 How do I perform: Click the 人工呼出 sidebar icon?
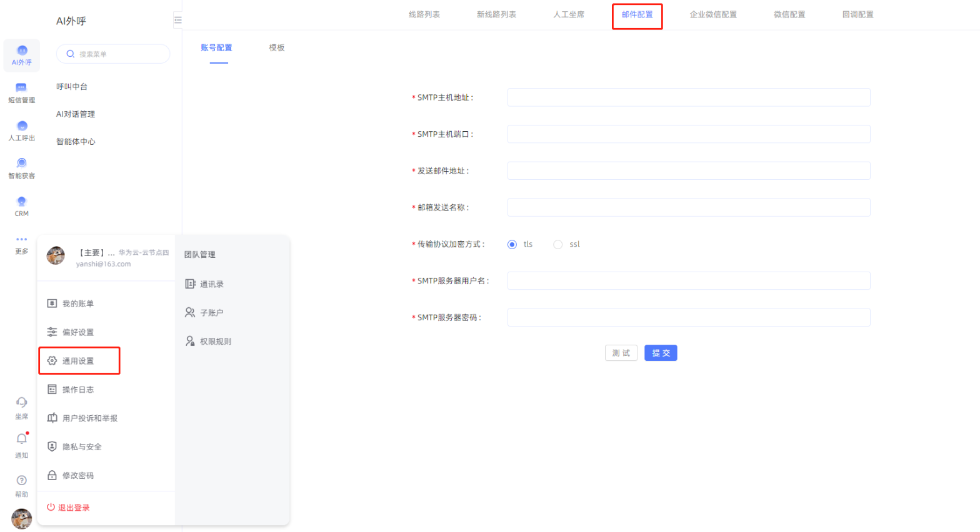coord(22,131)
